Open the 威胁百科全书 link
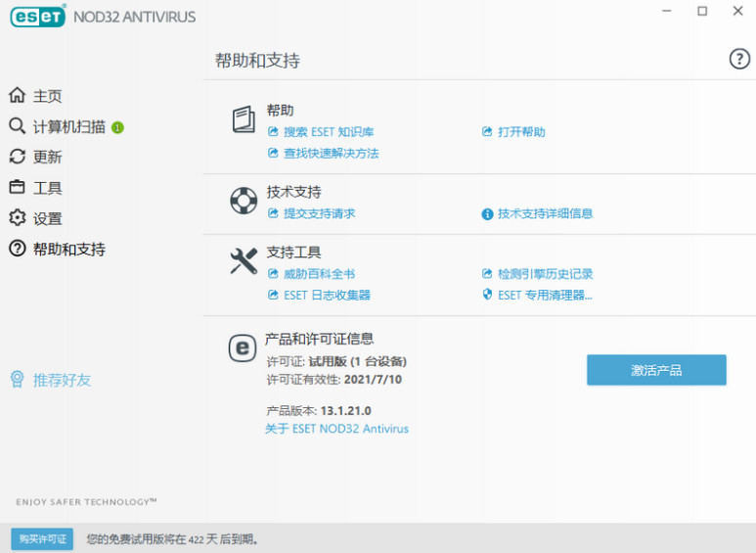756x553 pixels. pos(319,274)
